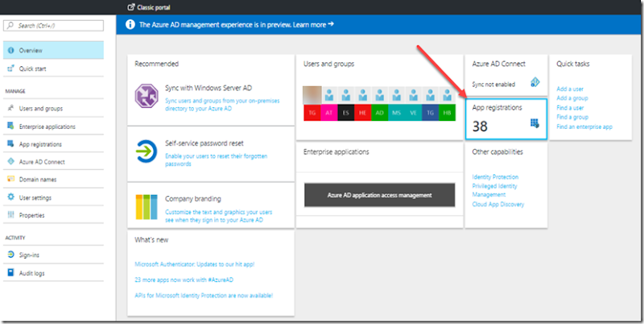The width and height of the screenshot is (644, 324).
Task: Click the Search (Ctrl+/) input field
Action: click(53, 26)
